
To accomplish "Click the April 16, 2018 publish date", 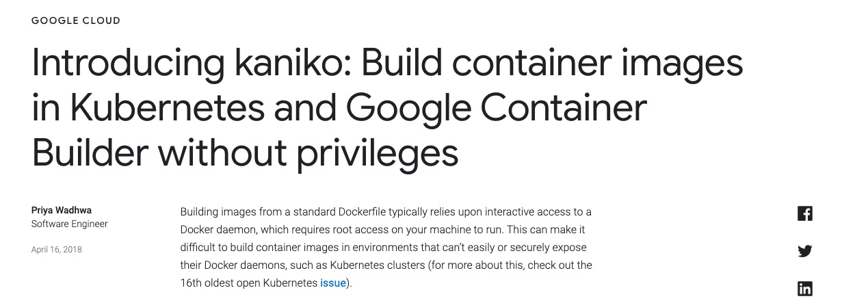I will (x=57, y=250).
